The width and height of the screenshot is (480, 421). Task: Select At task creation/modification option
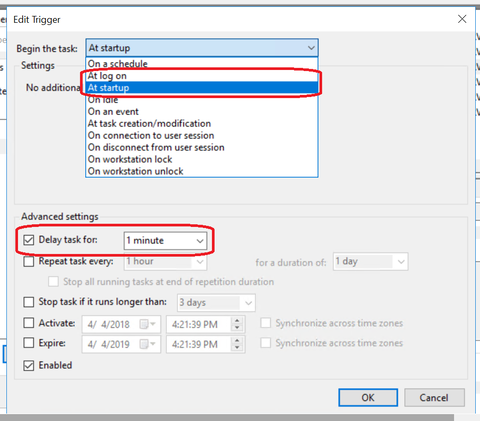click(x=202, y=124)
